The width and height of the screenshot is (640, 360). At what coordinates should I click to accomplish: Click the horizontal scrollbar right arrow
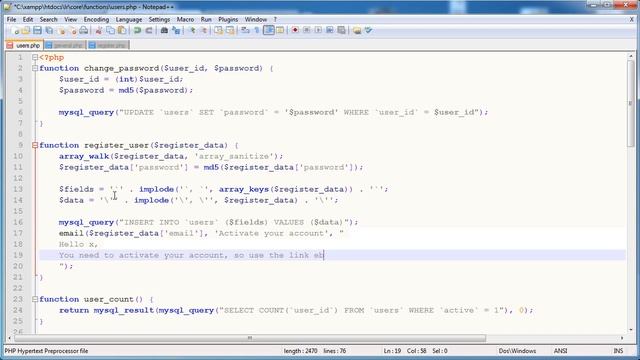[x=622, y=338]
